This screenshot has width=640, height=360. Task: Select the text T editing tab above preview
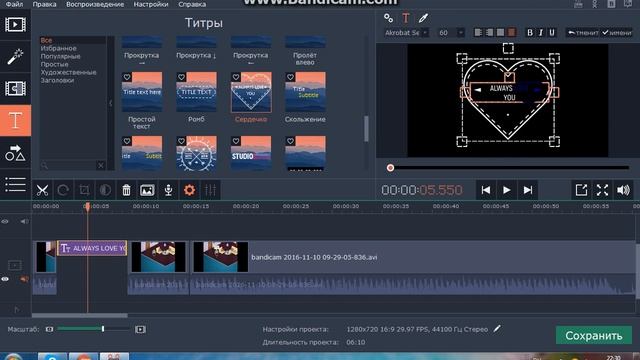coord(405,18)
